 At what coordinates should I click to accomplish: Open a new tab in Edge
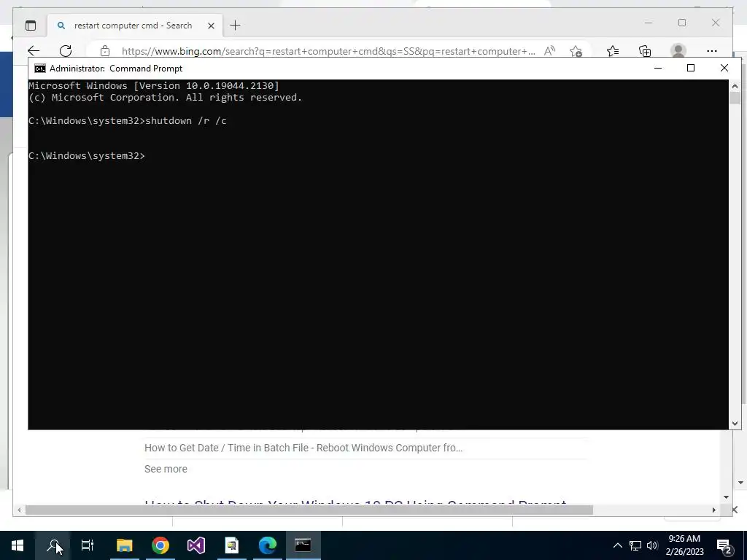[x=236, y=26]
